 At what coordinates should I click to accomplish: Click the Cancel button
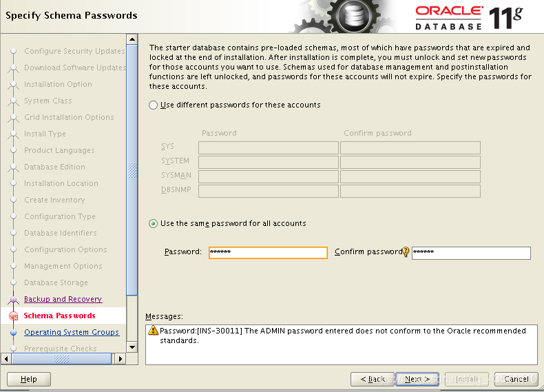(516, 379)
